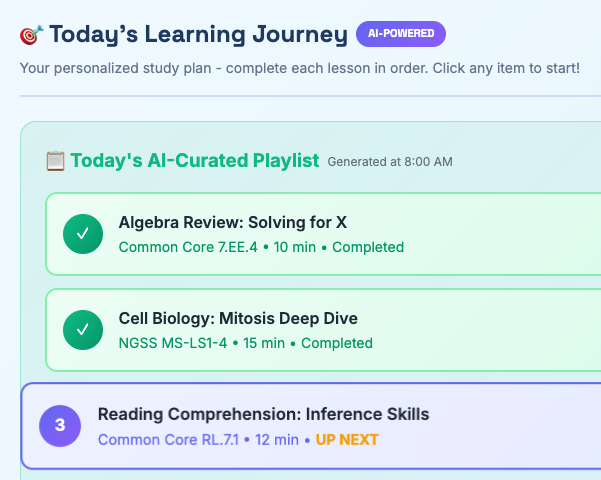Click the purple number 3 circle
The width and height of the screenshot is (601, 480).
tap(60, 426)
